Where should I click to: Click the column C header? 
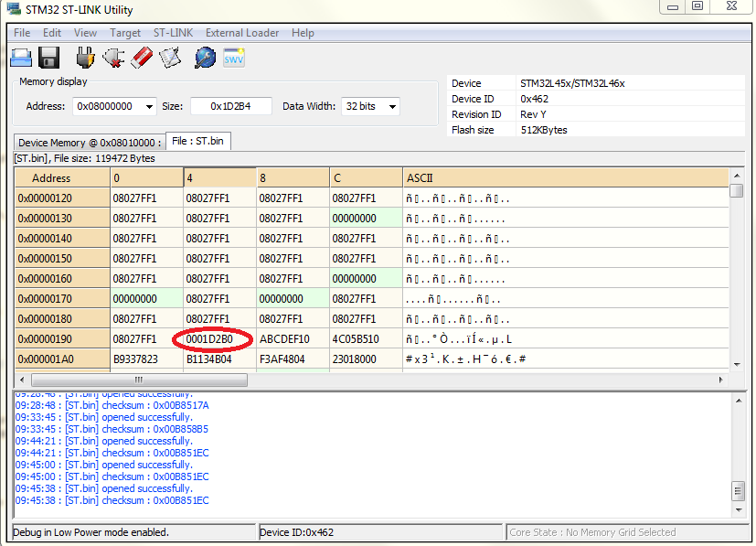(366, 178)
